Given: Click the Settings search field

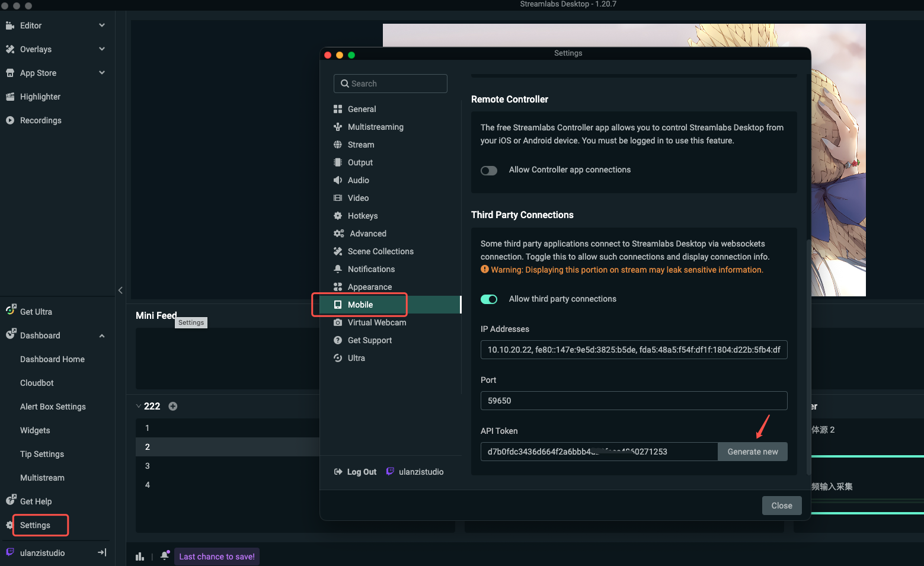Looking at the screenshot, I should pyautogui.click(x=391, y=84).
